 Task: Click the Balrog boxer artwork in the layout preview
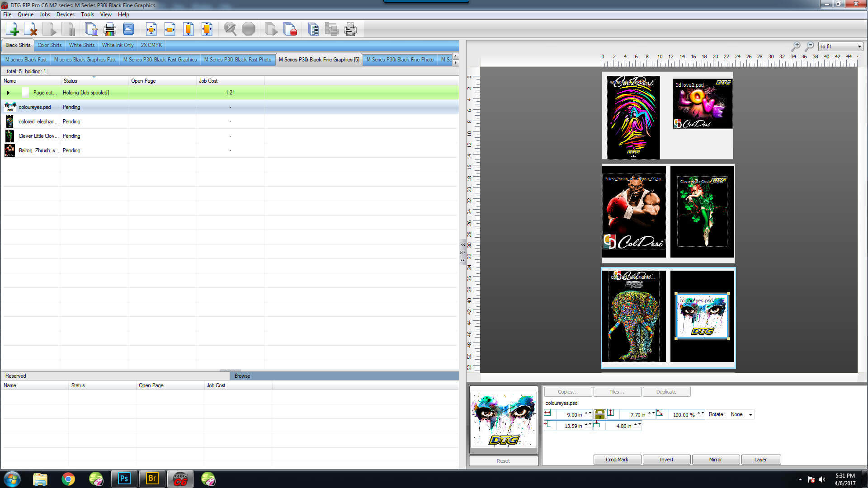coord(634,211)
